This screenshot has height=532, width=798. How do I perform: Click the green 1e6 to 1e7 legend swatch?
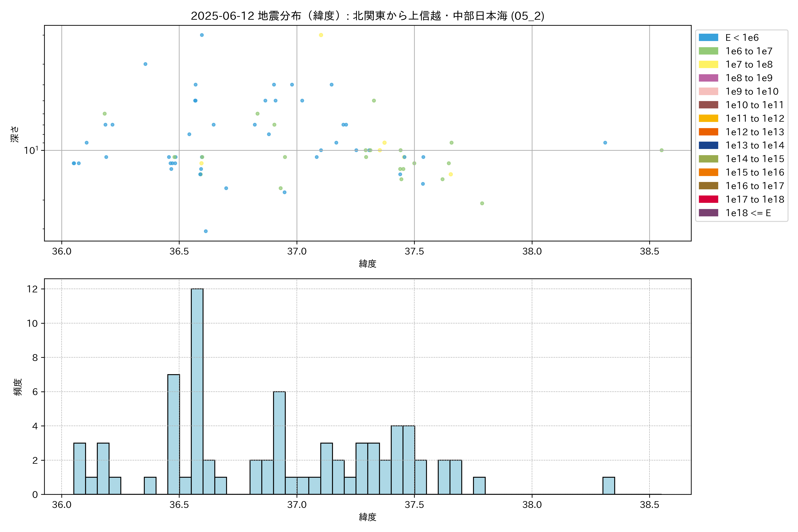point(708,51)
